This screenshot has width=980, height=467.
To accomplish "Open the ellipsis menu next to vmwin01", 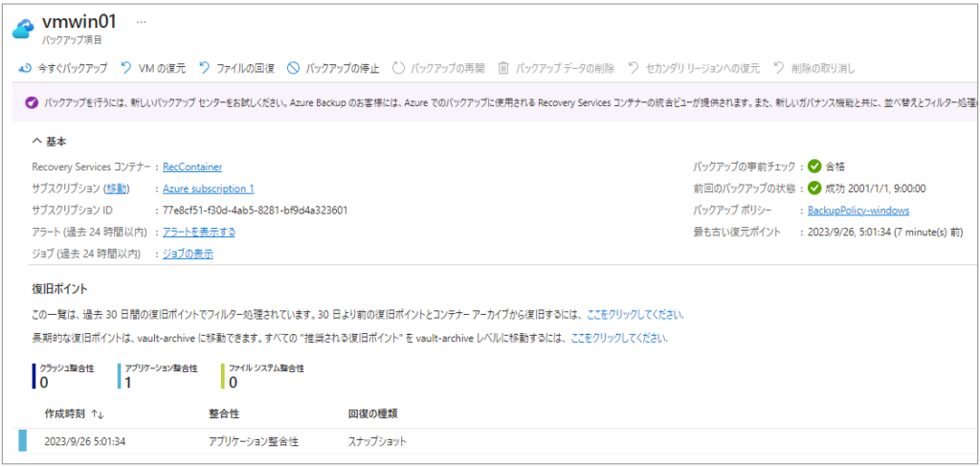I will tap(142, 22).
